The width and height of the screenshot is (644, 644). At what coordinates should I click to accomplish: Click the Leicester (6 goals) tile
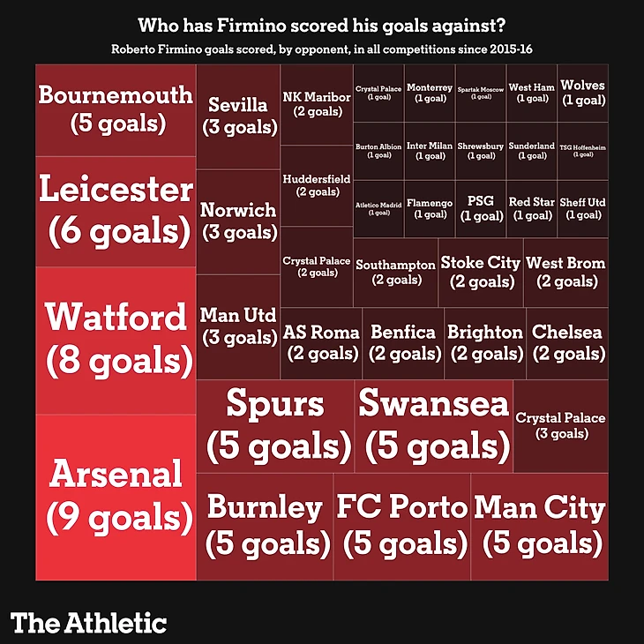point(116,210)
